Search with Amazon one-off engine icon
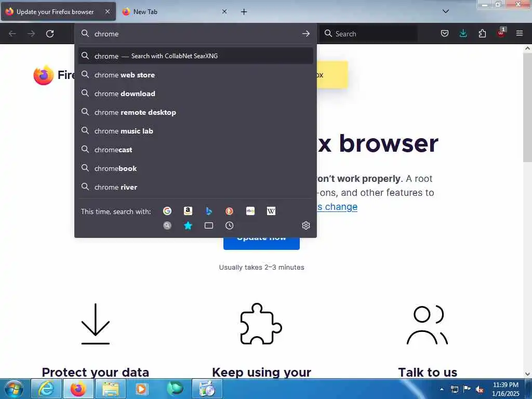Viewport: 532px width, 399px height. point(188,211)
